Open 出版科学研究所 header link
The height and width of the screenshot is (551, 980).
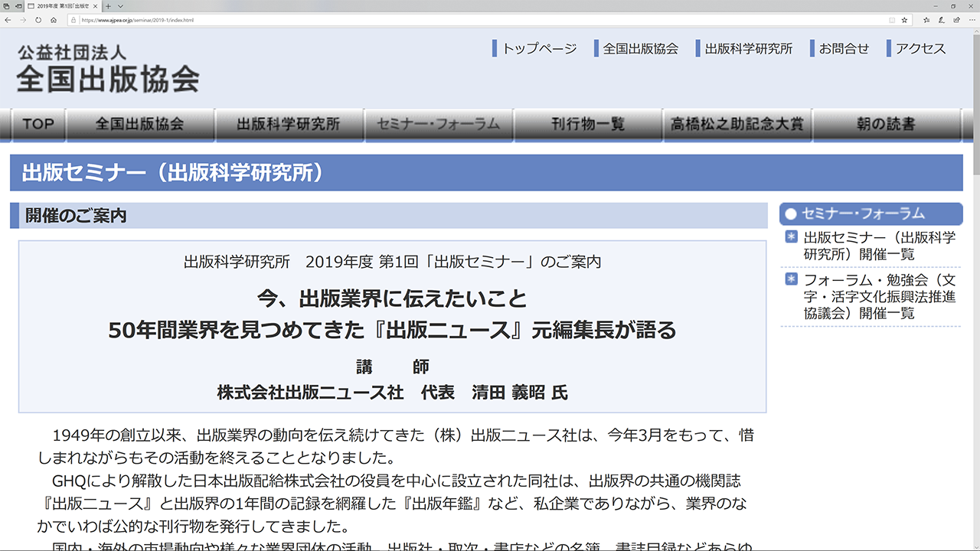(748, 48)
